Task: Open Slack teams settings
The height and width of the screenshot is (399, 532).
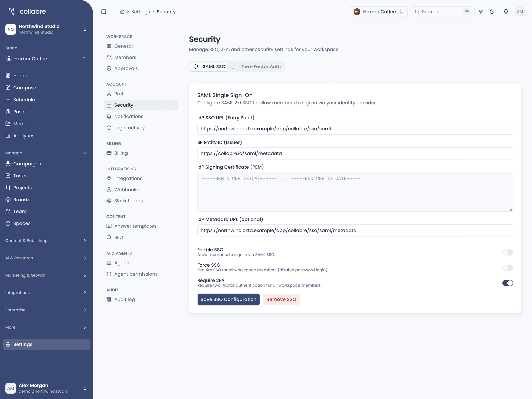Action: [x=141, y=201]
